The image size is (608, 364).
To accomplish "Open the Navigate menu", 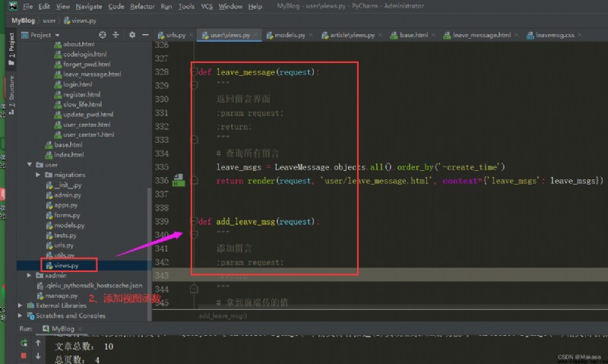I will tap(89, 6).
